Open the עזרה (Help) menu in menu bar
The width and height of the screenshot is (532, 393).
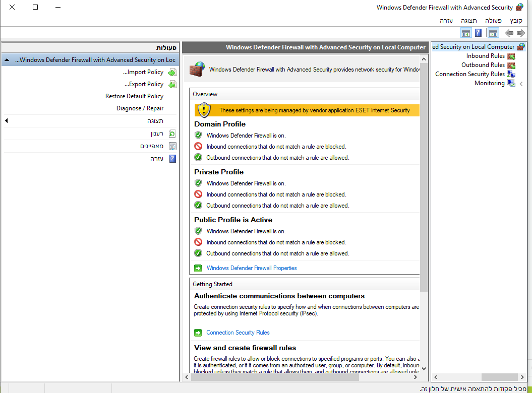pyautogui.click(x=446, y=21)
